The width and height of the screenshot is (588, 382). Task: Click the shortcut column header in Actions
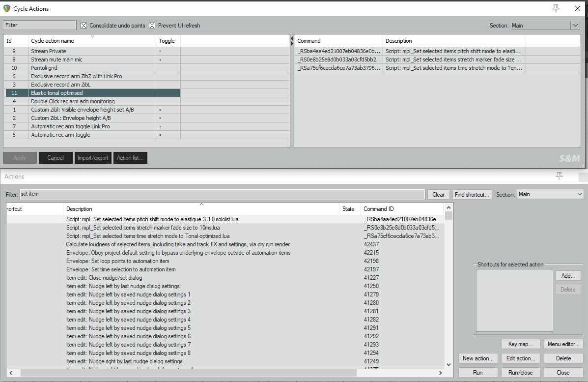34,208
